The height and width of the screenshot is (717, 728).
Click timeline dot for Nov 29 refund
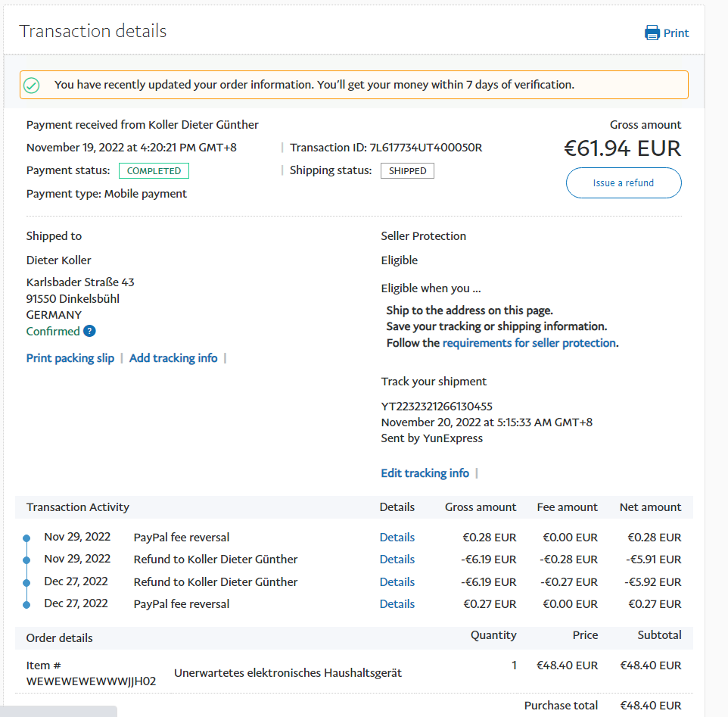[26, 560]
